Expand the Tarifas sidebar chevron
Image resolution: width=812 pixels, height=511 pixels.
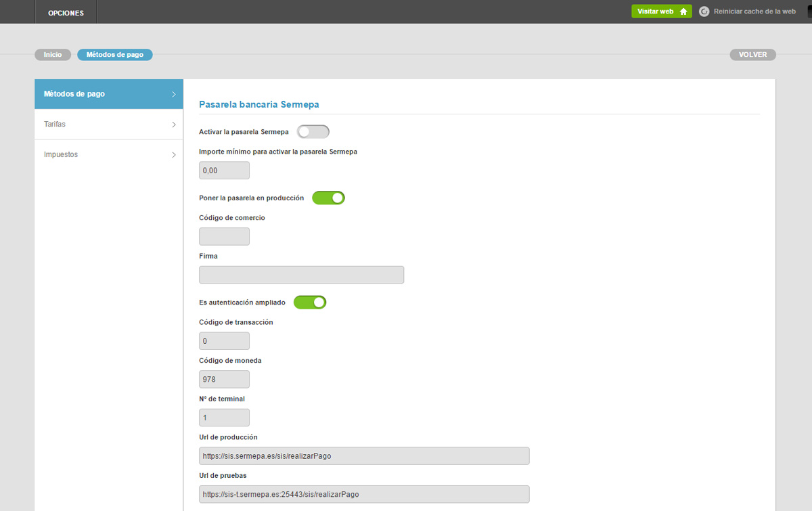(x=173, y=125)
